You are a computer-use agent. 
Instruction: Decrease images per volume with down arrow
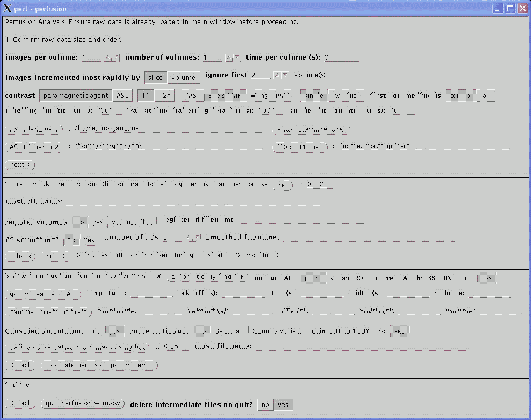tap(115, 57)
